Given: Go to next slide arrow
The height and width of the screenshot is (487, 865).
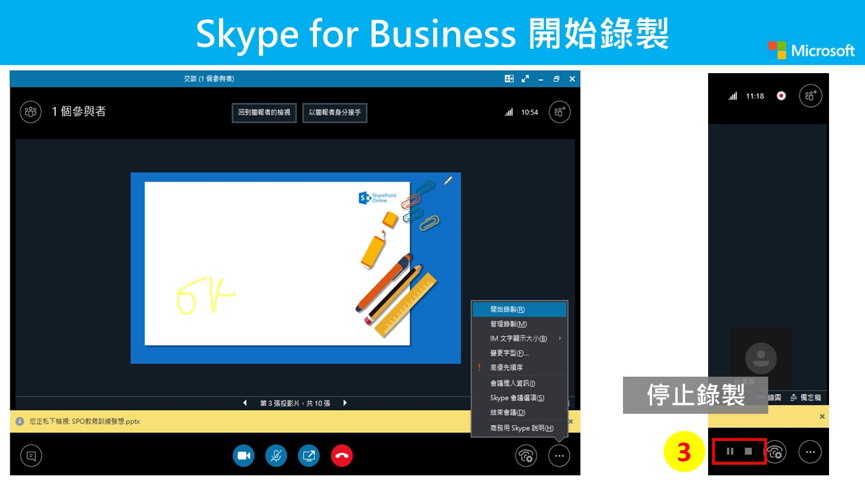Looking at the screenshot, I should click(345, 403).
